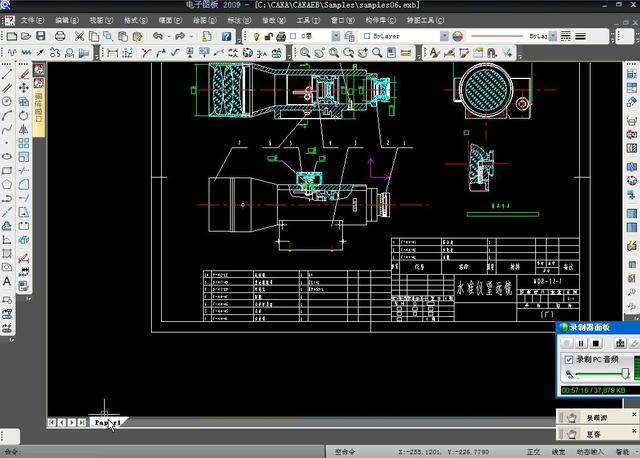Click the 关闭 button below recording panel
Screen dimensions: 640x458
pyautogui.click(x=598, y=418)
